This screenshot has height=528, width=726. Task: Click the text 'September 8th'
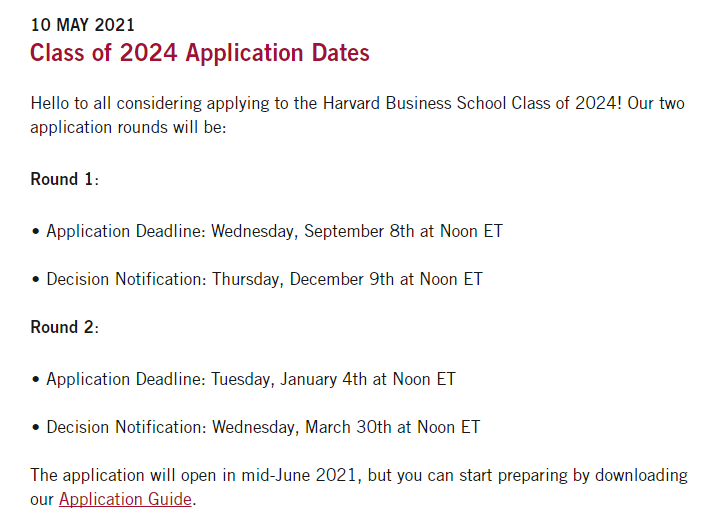359,231
